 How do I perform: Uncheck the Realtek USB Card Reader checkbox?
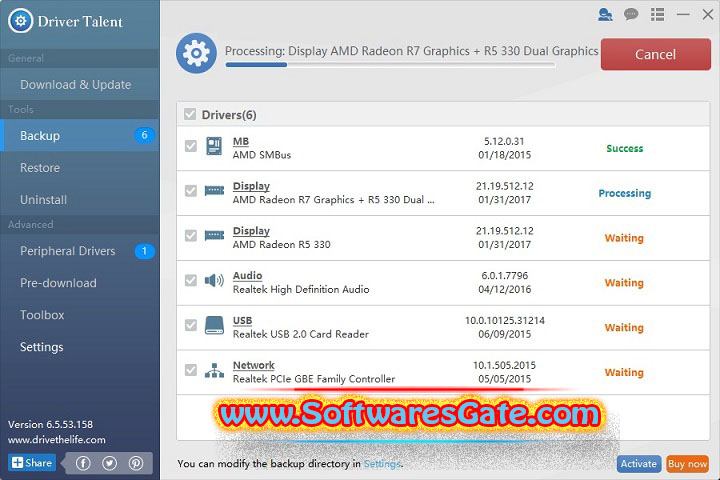(x=191, y=325)
